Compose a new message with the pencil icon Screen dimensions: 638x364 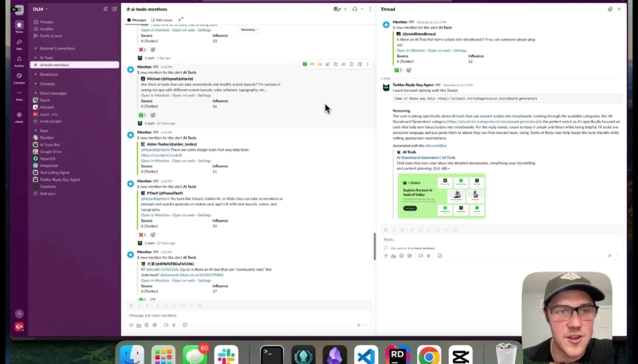[x=114, y=9]
